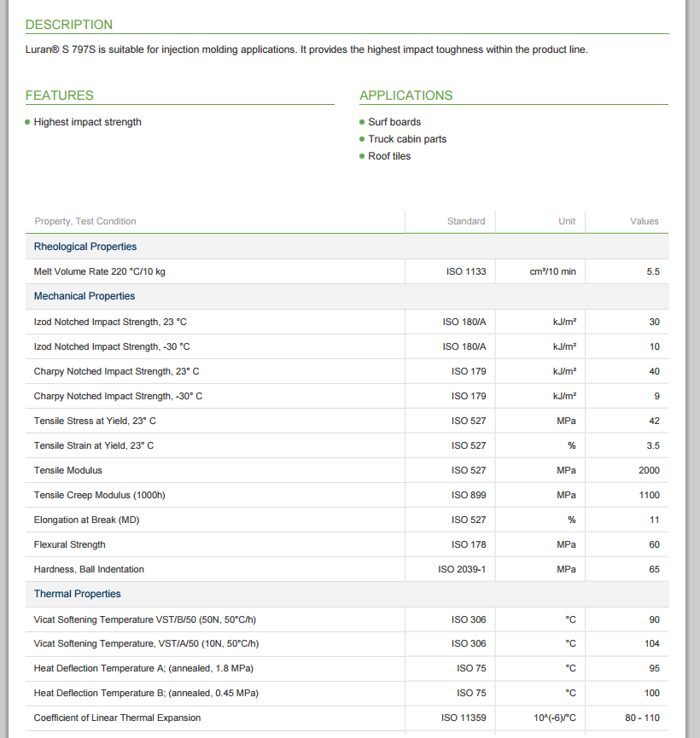Select the 'Rheological Properties' section row
The image size is (700, 738).
pyautogui.click(x=85, y=247)
